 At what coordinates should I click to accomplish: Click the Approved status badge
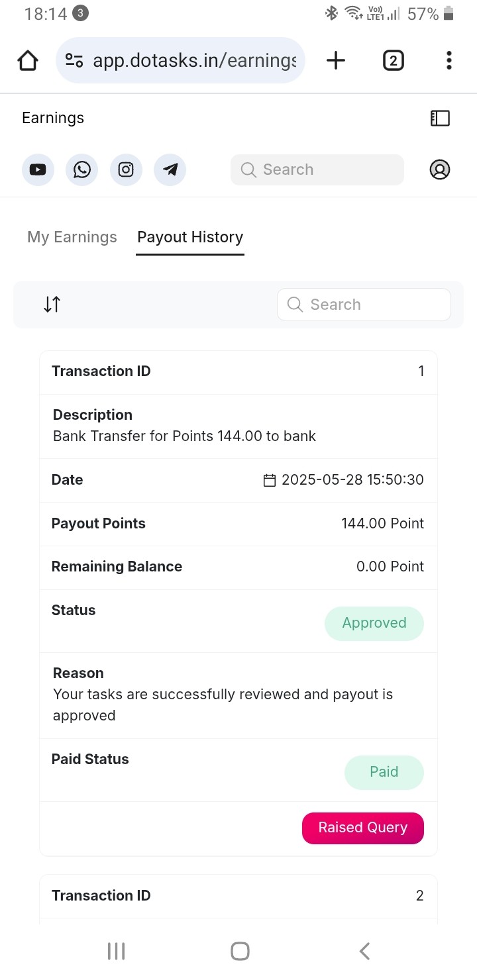(x=374, y=623)
